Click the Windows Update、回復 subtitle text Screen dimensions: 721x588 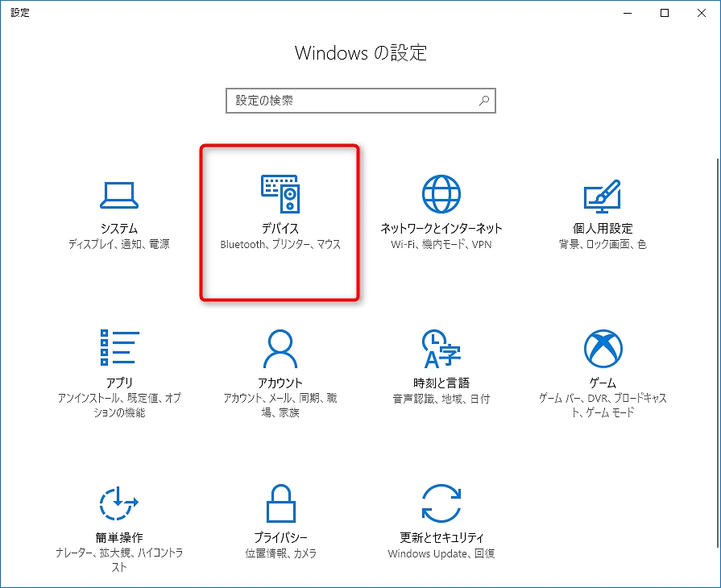click(x=441, y=554)
